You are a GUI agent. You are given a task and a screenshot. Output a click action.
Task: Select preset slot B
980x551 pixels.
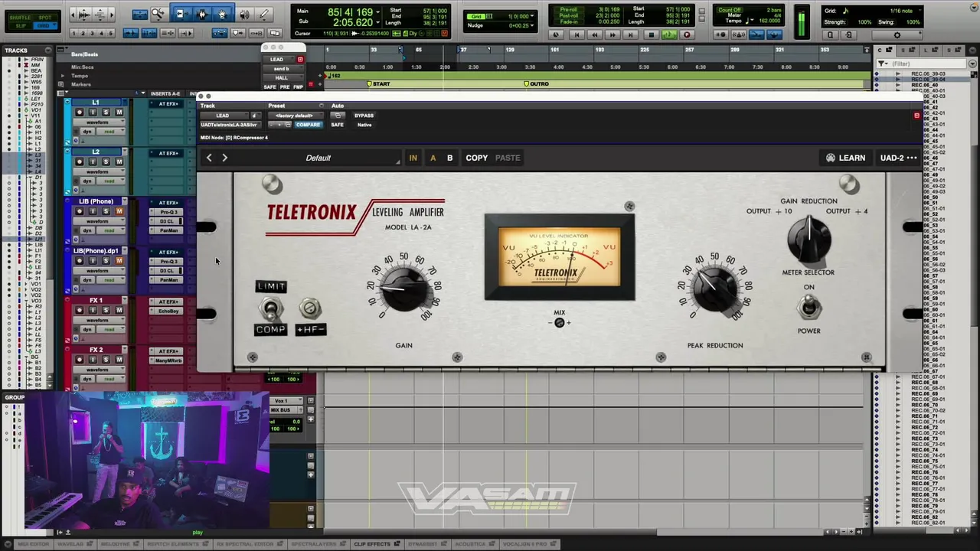(x=449, y=158)
